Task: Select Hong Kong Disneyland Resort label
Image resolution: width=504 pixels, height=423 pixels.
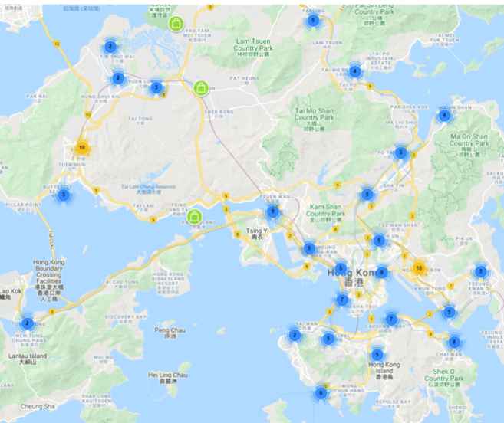Action: point(168,284)
